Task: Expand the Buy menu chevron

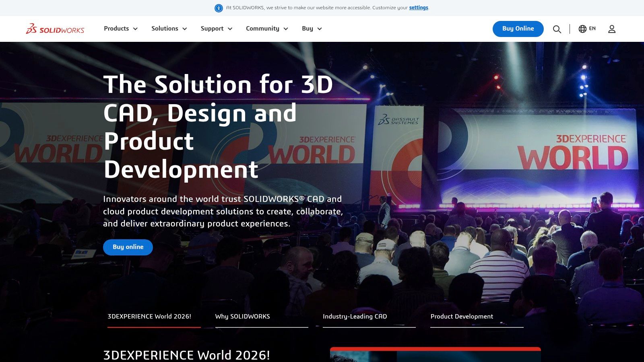Action: tap(320, 29)
